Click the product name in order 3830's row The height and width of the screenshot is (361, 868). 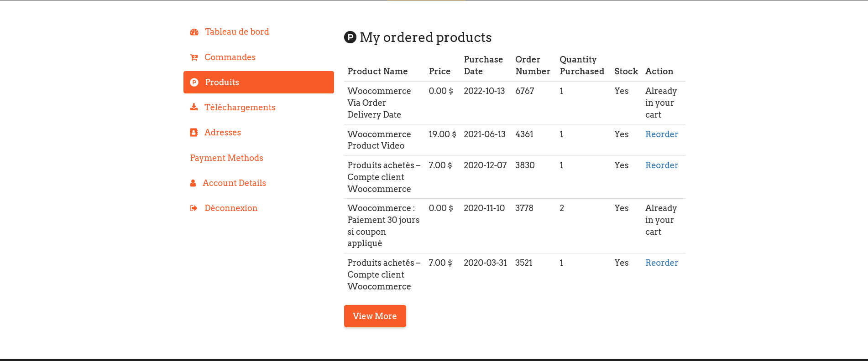coord(384,177)
